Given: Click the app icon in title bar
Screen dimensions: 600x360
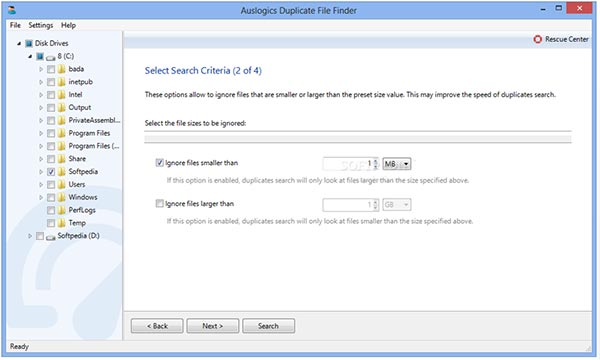Looking at the screenshot, I should click(12, 9).
